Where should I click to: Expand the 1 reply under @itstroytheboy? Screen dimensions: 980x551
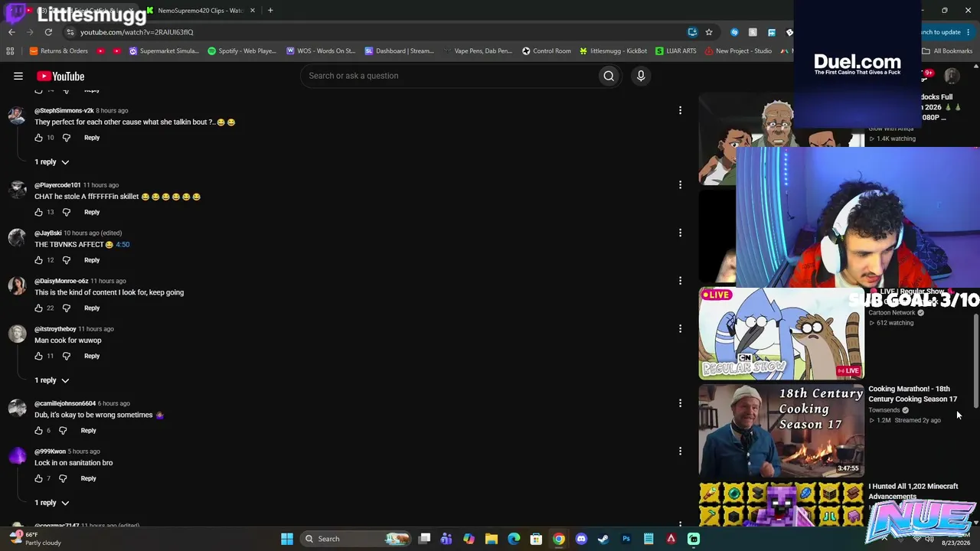click(52, 380)
